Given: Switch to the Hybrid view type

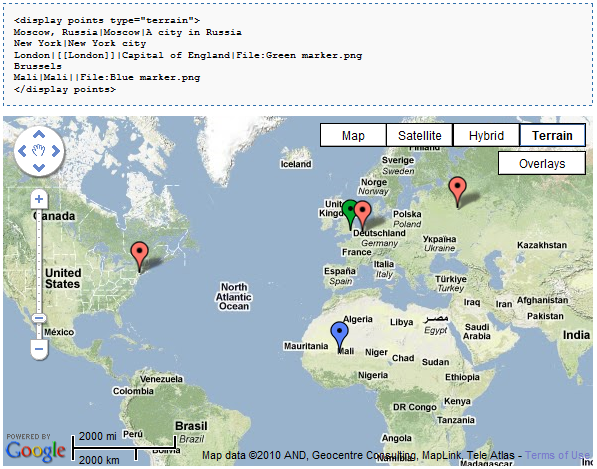Looking at the screenshot, I should tap(486, 135).
